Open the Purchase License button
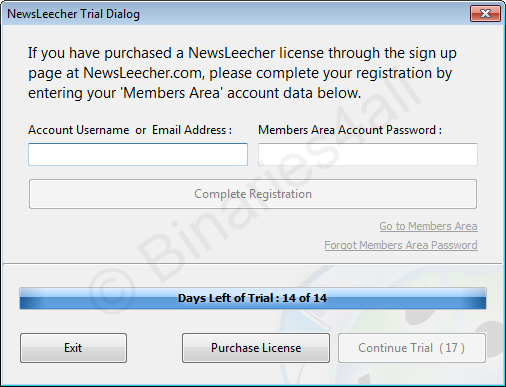Image resolution: width=506 pixels, height=387 pixels. [256, 348]
